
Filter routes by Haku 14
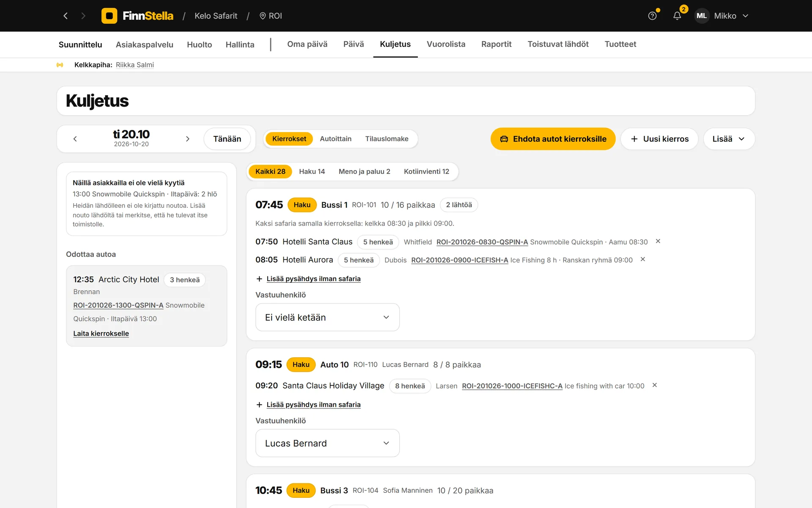click(312, 171)
